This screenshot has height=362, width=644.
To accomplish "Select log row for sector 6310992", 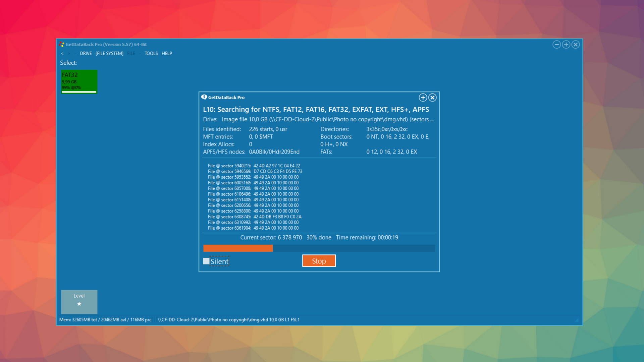I will point(253,223).
